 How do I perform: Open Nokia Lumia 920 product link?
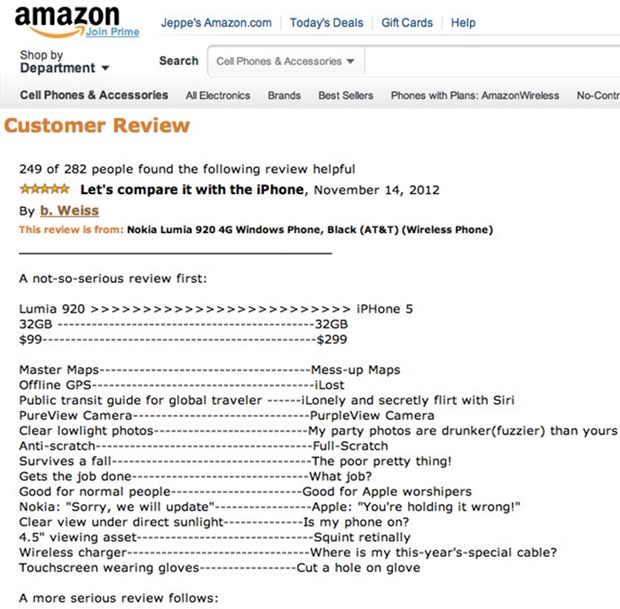click(310, 230)
